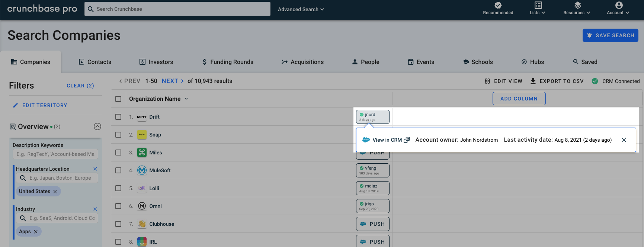Switch to the Events tab
This screenshot has width=644, height=247.
click(421, 62)
